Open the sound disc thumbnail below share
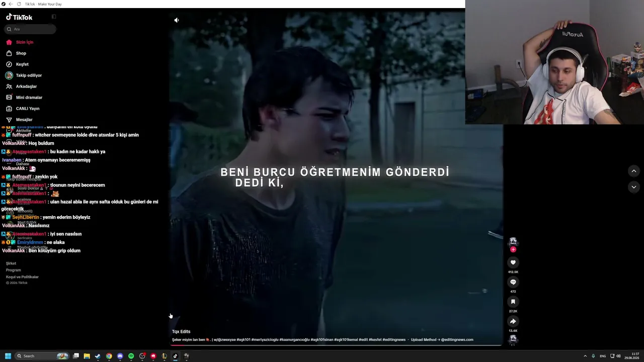Viewport: 644px width, 362px height. click(513, 339)
